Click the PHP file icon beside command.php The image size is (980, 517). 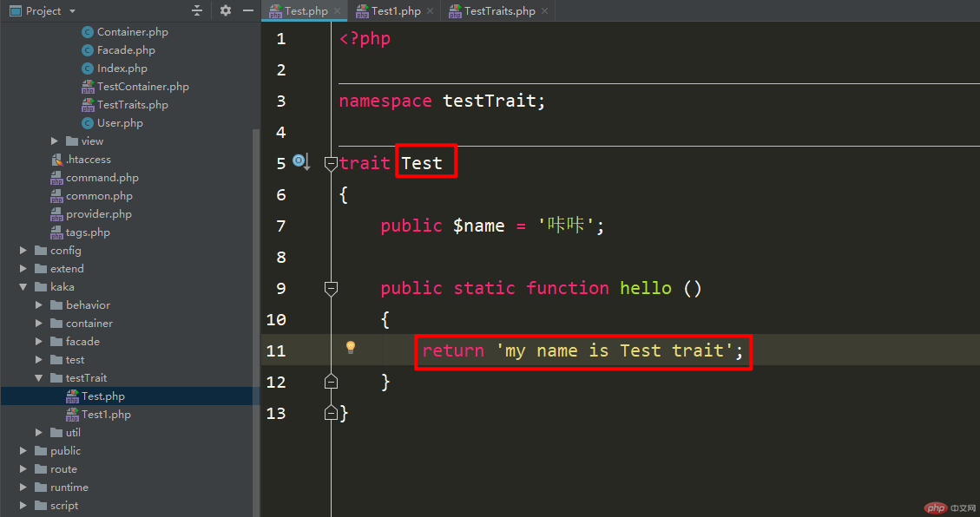[57, 178]
